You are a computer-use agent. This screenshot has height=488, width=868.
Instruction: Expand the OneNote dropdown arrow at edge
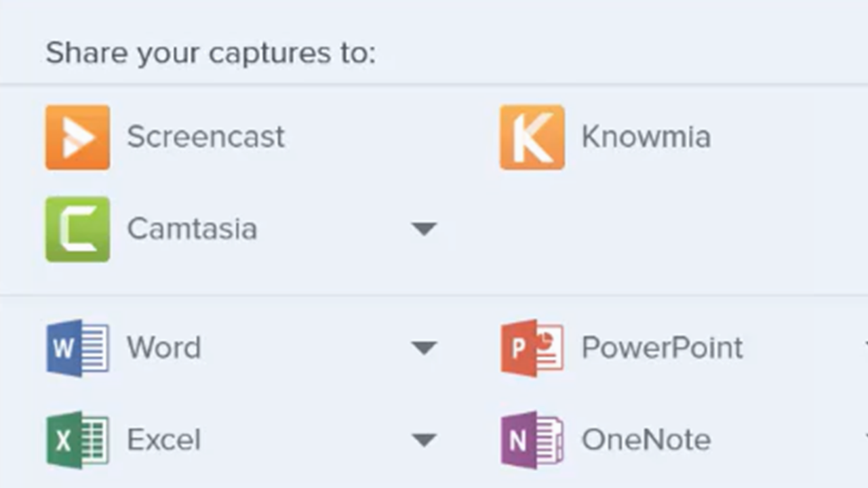865,439
